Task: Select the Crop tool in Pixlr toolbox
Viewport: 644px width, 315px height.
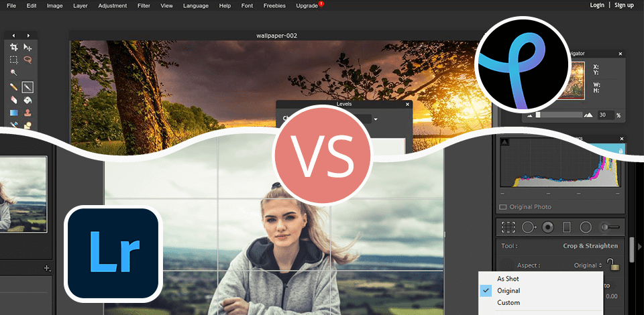Action: 14,47
